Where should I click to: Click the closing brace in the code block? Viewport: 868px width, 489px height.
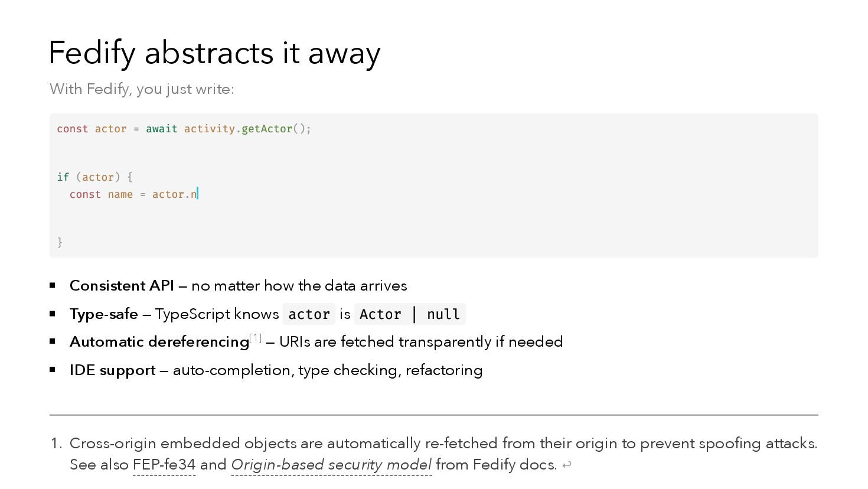[x=60, y=242]
